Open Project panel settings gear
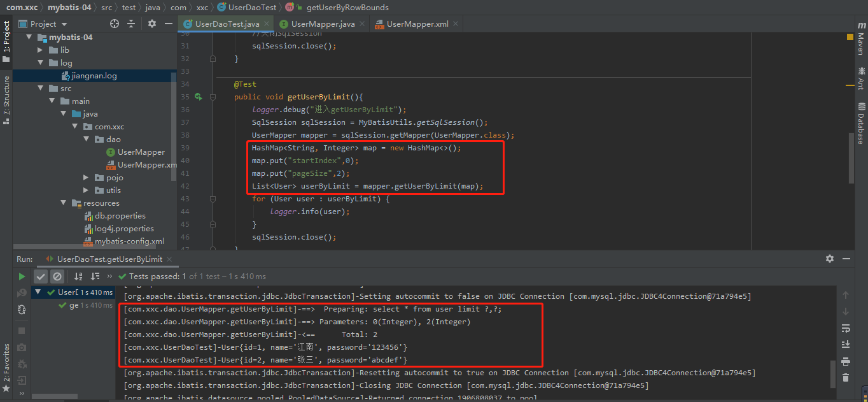868x402 pixels. (x=152, y=24)
